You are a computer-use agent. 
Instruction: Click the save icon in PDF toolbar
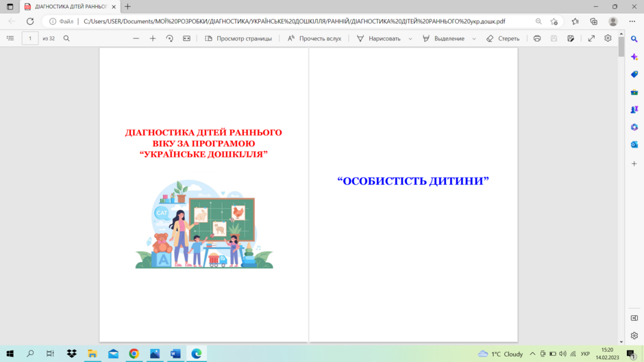554,38
